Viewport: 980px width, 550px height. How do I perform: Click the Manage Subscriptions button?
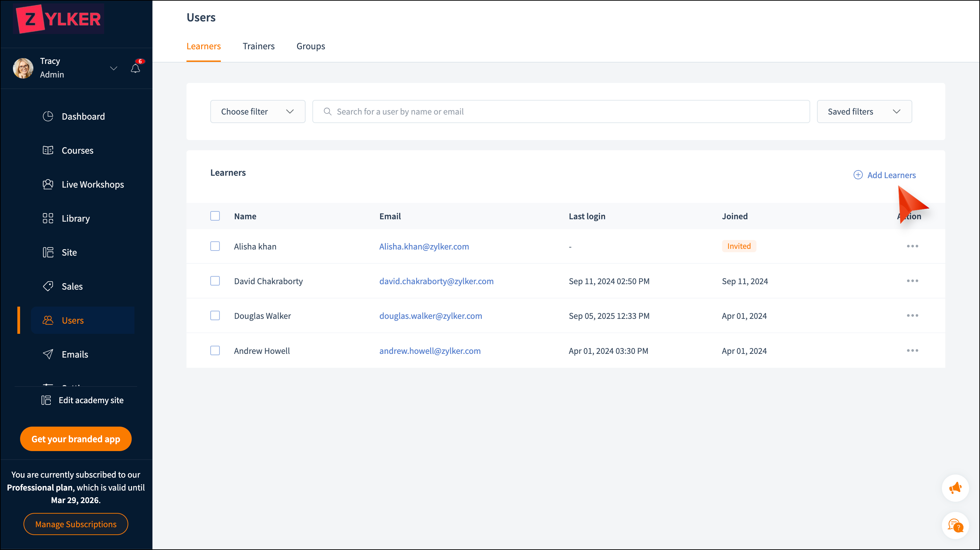click(76, 524)
